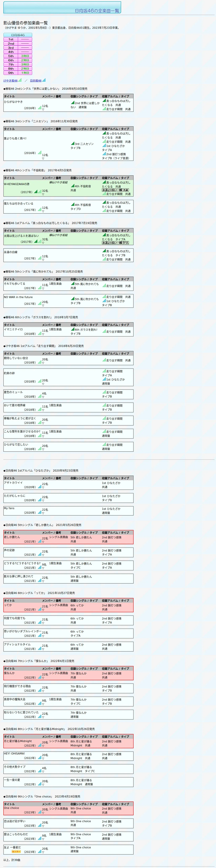Click dark green triangle before 6th ガラスを割れ!
Viewport: 216px width, 868px height.
(73, 329)
